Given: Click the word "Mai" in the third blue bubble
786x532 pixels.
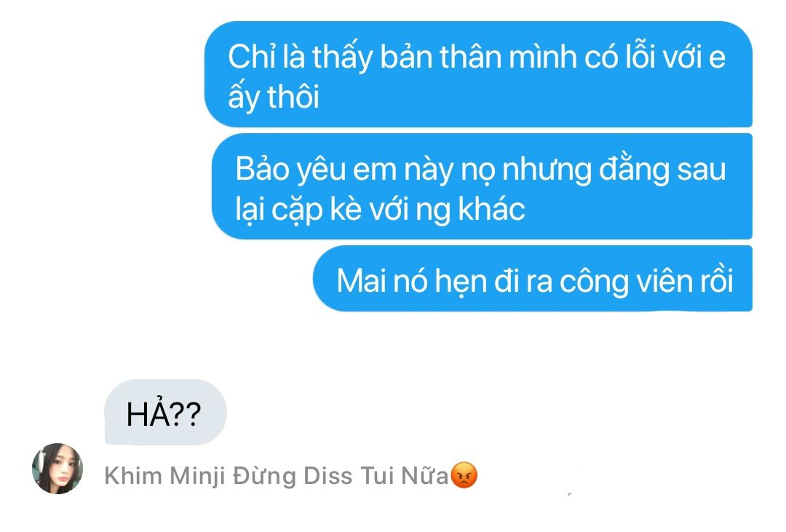Looking at the screenshot, I should (x=361, y=280).
